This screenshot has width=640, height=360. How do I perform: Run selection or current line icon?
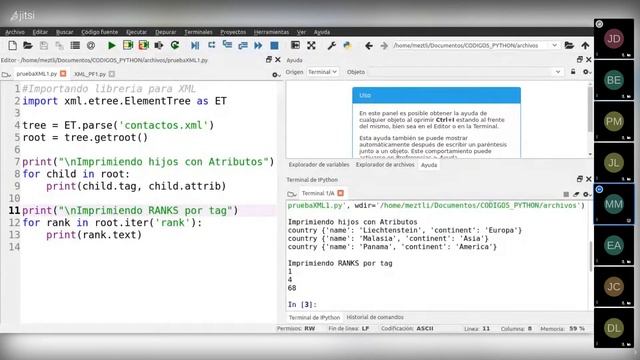(x=159, y=45)
